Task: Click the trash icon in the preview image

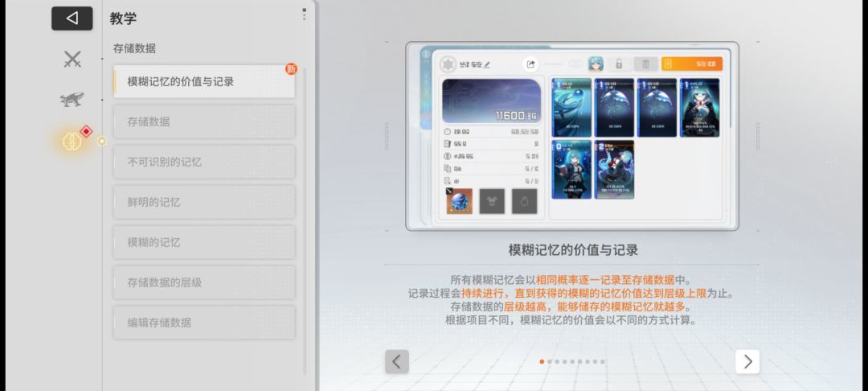Action: (x=645, y=64)
